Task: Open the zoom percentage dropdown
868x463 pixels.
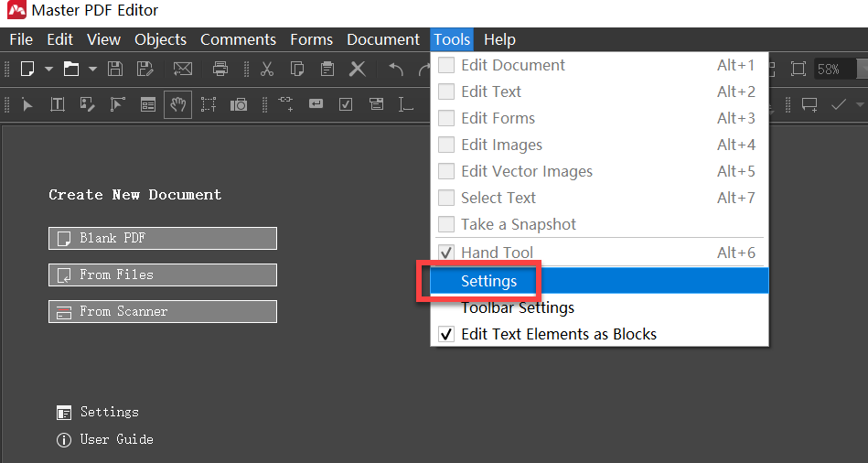Action: [x=861, y=69]
